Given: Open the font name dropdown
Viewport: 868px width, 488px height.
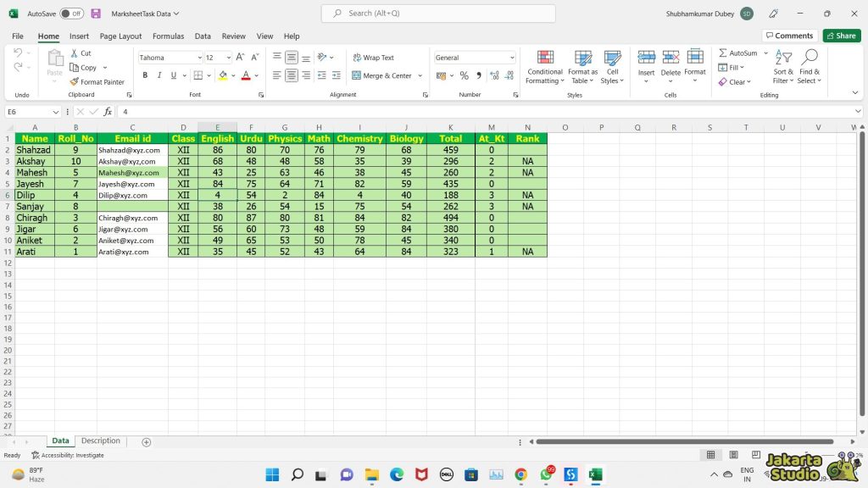Looking at the screenshot, I should [200, 57].
